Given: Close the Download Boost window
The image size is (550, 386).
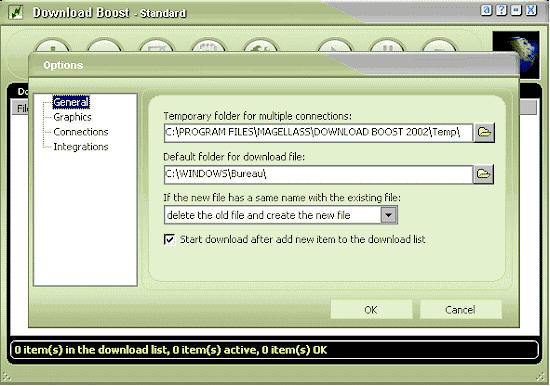Looking at the screenshot, I should [x=531, y=10].
